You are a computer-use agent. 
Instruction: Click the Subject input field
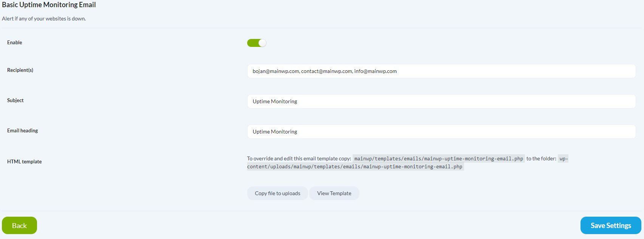(x=441, y=101)
